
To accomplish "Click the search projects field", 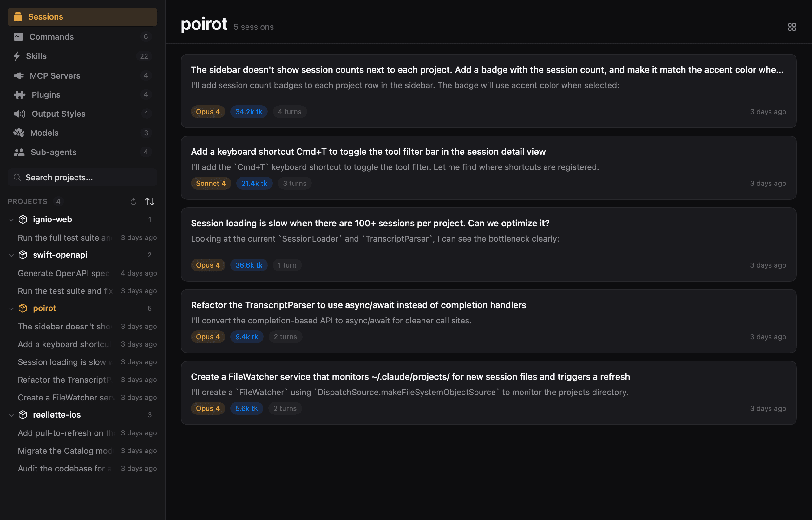I will (82, 177).
